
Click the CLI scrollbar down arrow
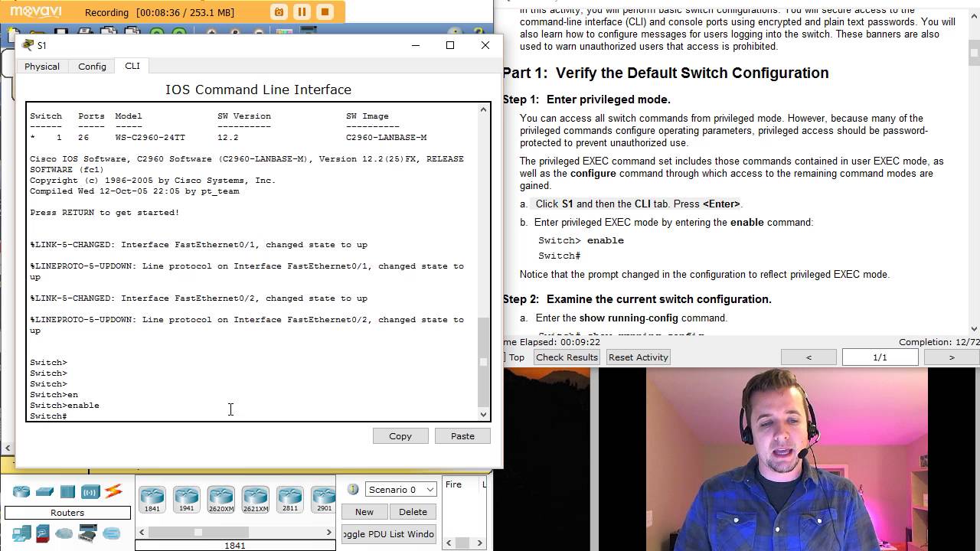(x=483, y=415)
